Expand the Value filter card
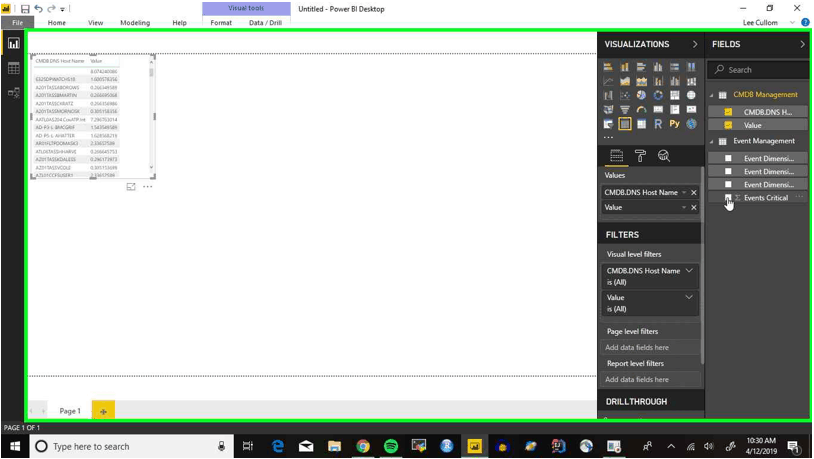814x459 pixels. point(689,298)
